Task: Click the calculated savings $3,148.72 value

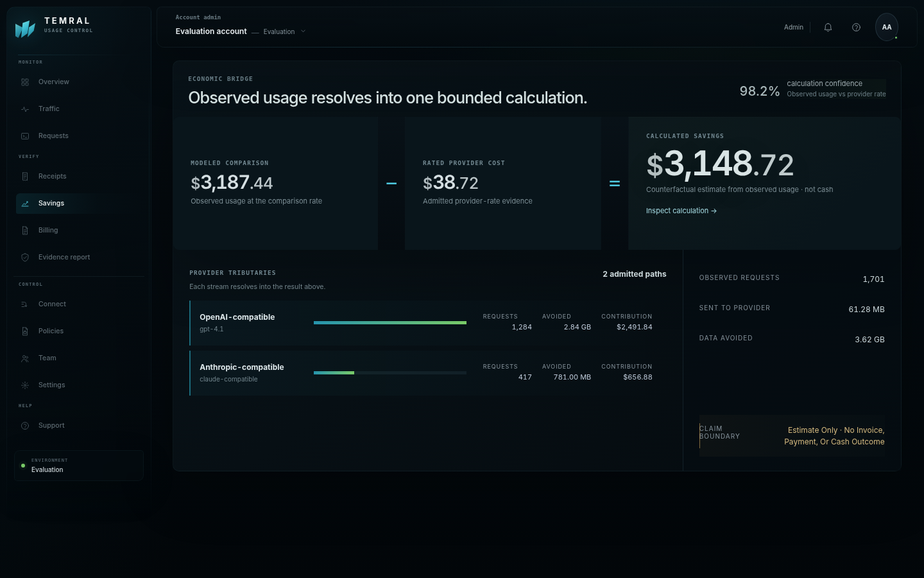Action: click(x=720, y=164)
